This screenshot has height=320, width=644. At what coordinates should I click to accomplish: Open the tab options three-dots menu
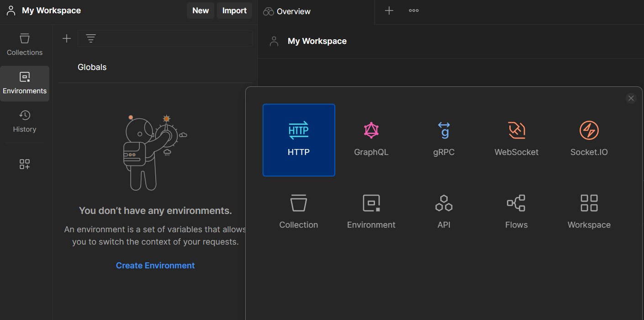point(414,11)
